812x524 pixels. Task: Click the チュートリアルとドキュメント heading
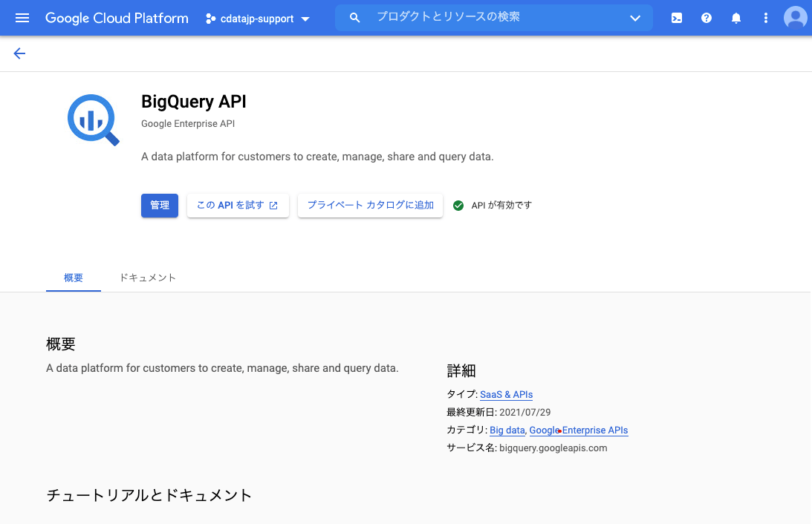pyautogui.click(x=149, y=495)
